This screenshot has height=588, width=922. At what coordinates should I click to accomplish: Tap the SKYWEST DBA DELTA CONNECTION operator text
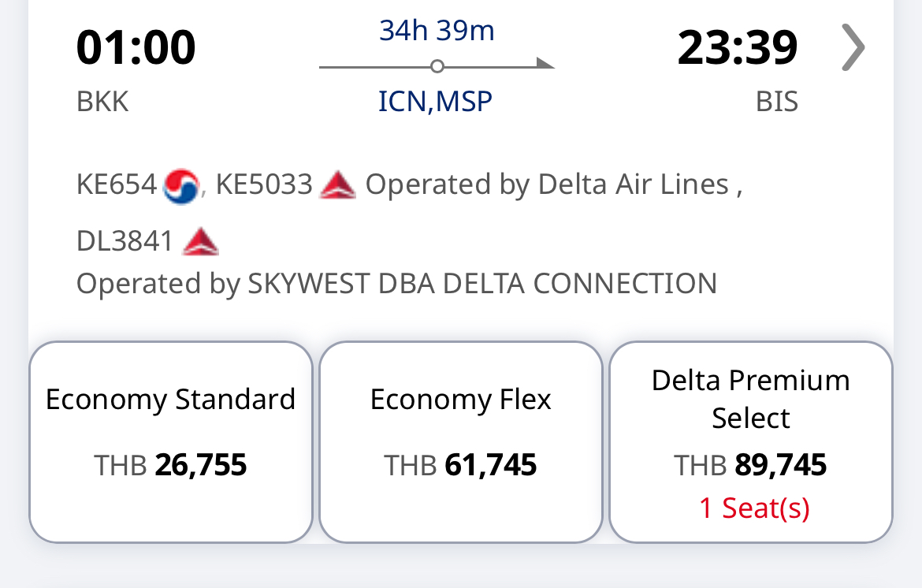(x=482, y=284)
